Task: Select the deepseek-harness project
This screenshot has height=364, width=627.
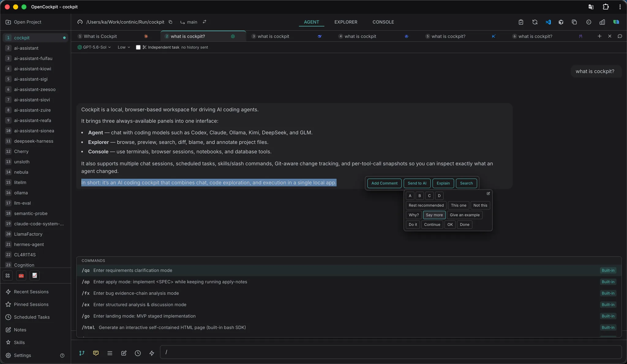Action: [x=36, y=141]
